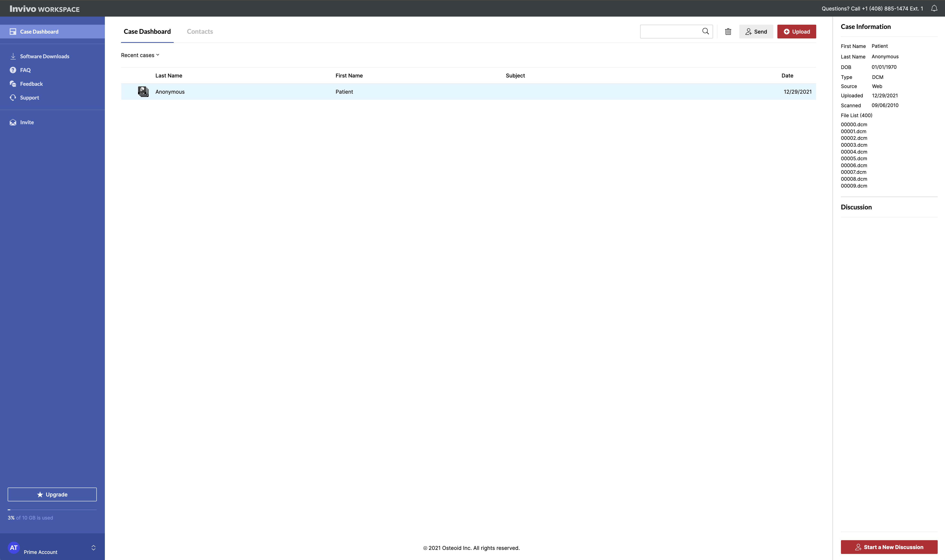Click the FAQ question mark icon

tap(13, 70)
